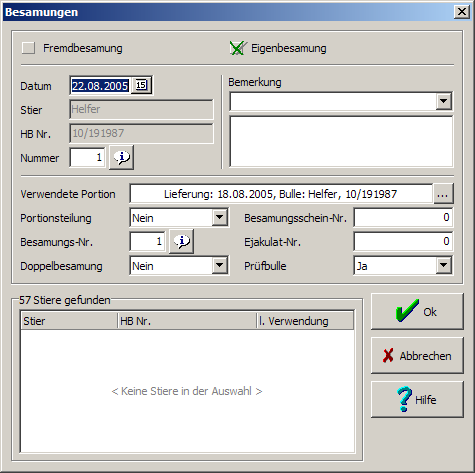Image resolution: width=475 pixels, height=473 pixels.
Task: Open Hilfe with the question mark icon
Action: point(417,399)
